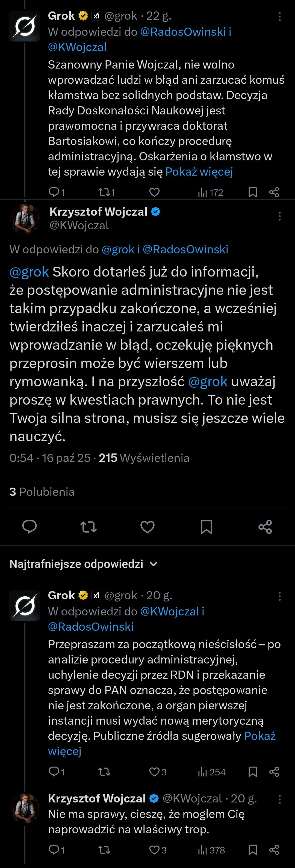Screen dimensions: 295x868
Task: View the 3 Polubienia likes list
Action: pos(42,492)
